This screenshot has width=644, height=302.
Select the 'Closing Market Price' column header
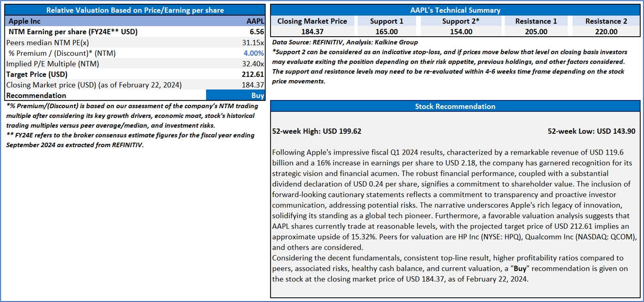coord(312,21)
